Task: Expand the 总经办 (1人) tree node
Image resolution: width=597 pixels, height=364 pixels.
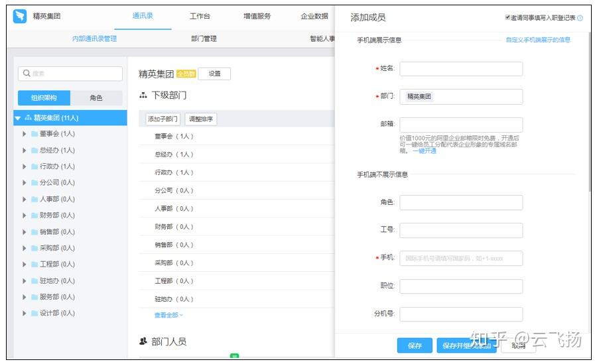Action: pyautogui.click(x=25, y=151)
